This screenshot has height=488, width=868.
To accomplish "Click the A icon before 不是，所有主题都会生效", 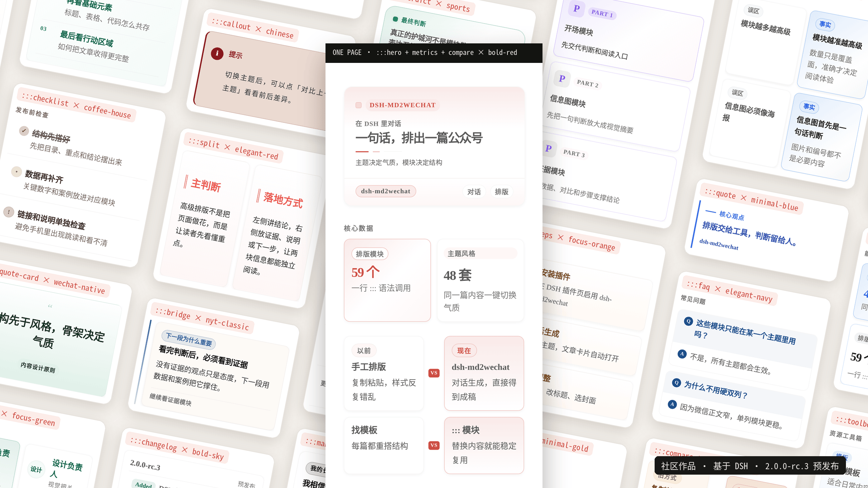I will pos(682,354).
